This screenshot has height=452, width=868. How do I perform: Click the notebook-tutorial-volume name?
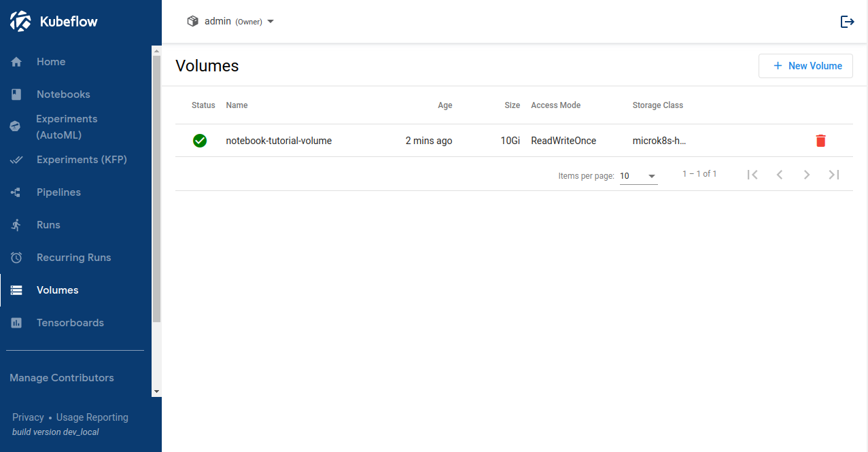coord(279,141)
